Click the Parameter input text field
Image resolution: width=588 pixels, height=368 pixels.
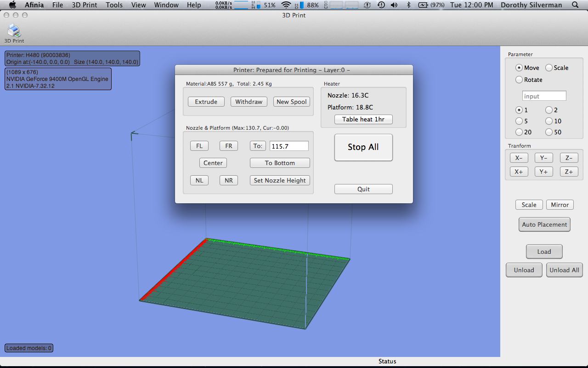pyautogui.click(x=544, y=96)
